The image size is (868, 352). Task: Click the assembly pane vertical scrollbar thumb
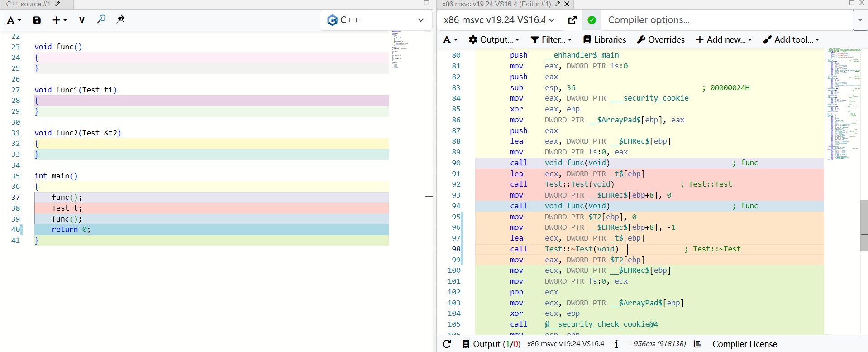(x=863, y=226)
